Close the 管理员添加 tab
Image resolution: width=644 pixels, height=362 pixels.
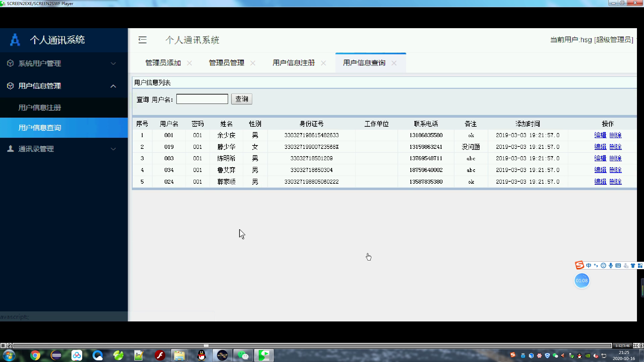click(190, 63)
